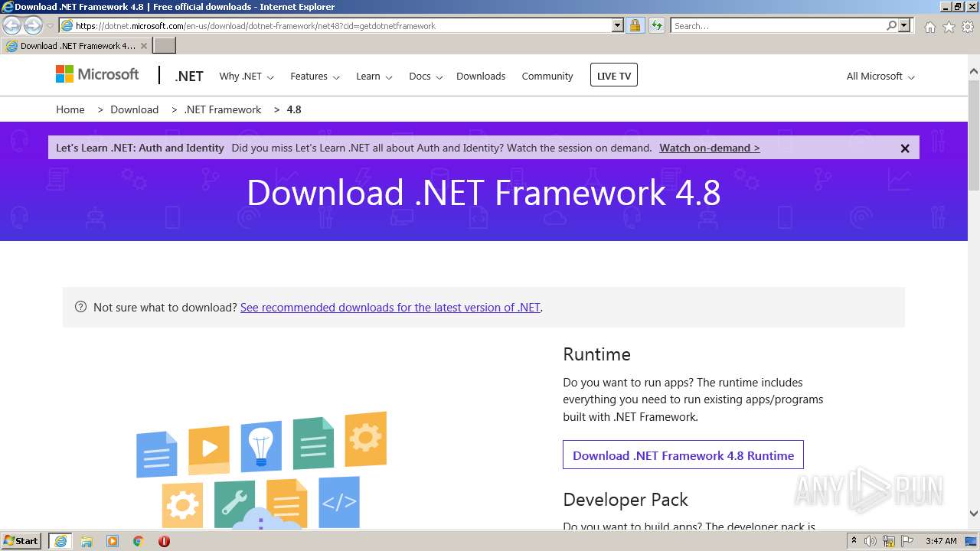Click the scrollbar down arrow

point(974,514)
